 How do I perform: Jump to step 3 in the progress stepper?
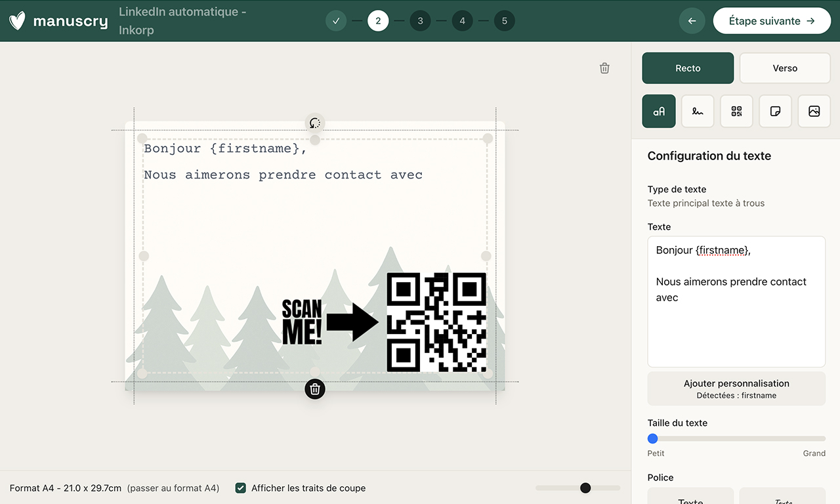click(420, 21)
